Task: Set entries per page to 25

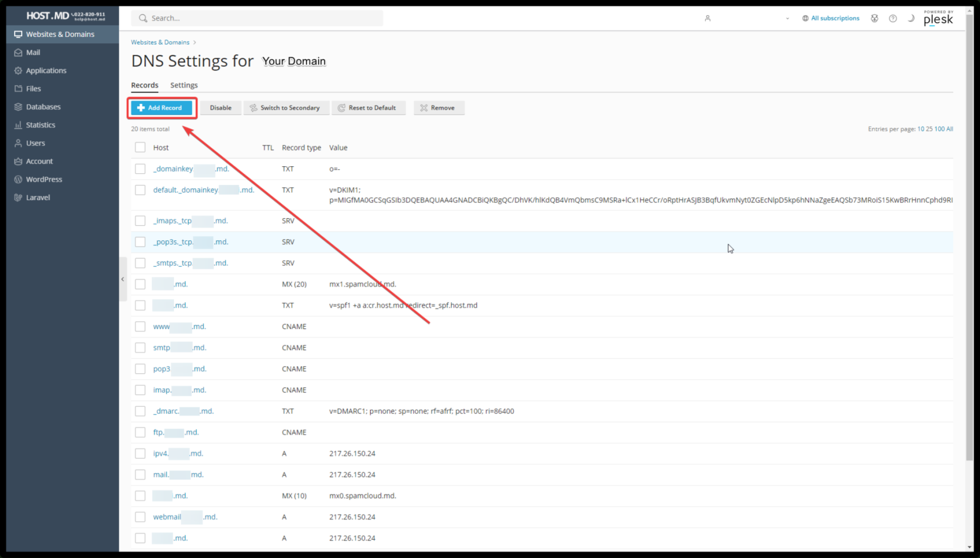Action: pyautogui.click(x=929, y=129)
